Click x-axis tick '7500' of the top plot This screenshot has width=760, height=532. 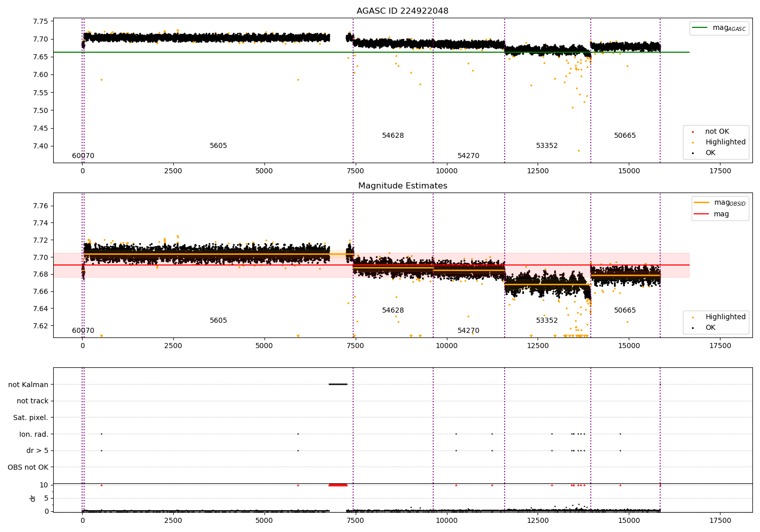pos(355,171)
